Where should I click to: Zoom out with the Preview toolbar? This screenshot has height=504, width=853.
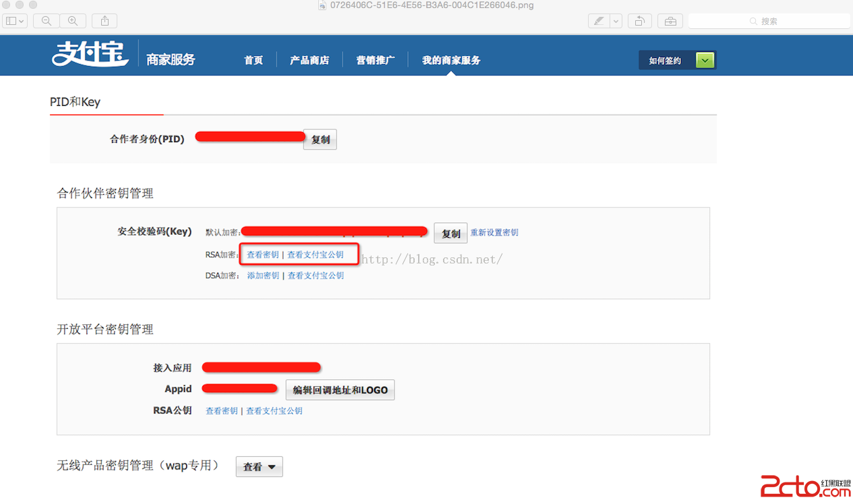(x=47, y=21)
